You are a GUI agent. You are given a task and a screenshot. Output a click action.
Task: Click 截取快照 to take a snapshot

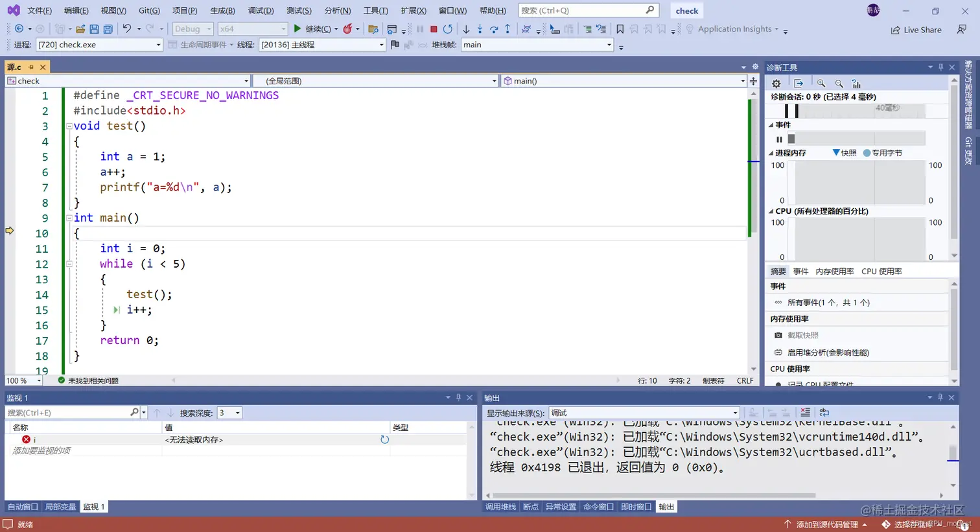(802, 335)
